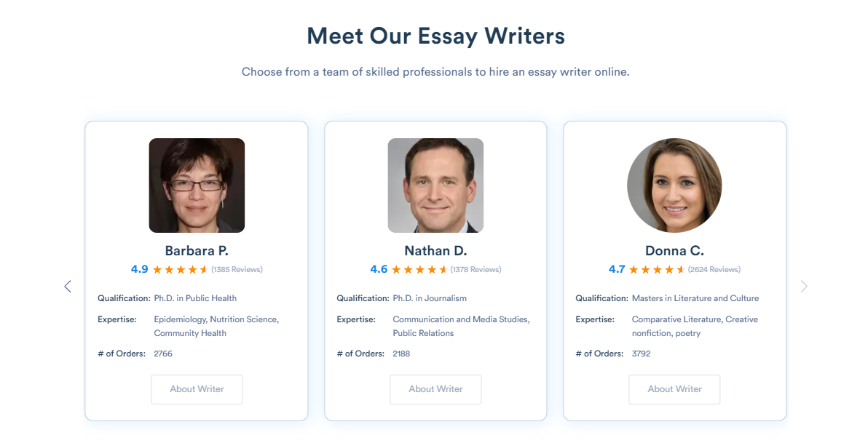Click Donna C.'s 4.7 rating score
This screenshot has width=868, height=443.
click(x=617, y=269)
